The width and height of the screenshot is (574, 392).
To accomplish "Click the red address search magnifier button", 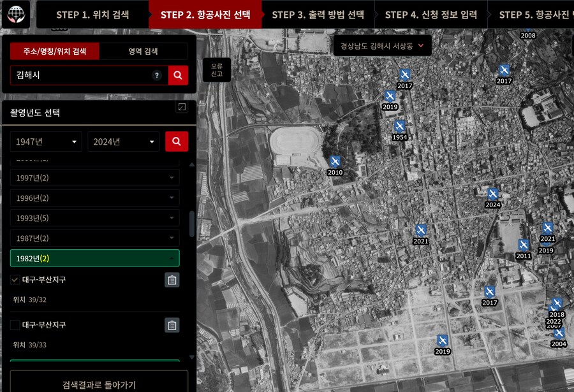I will coord(178,75).
